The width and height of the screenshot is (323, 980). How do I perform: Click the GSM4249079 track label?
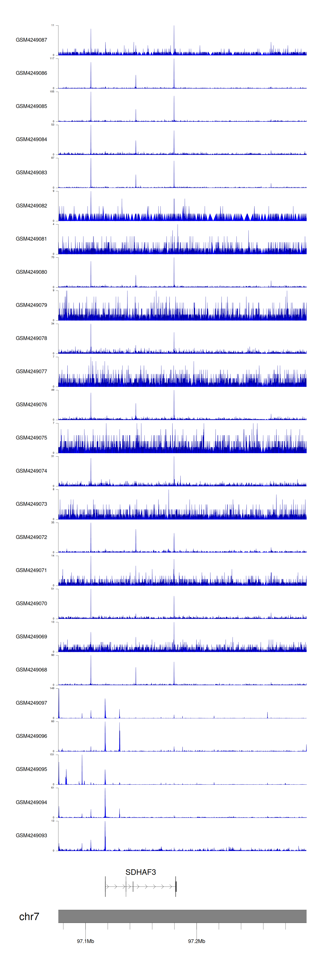pos(31,305)
